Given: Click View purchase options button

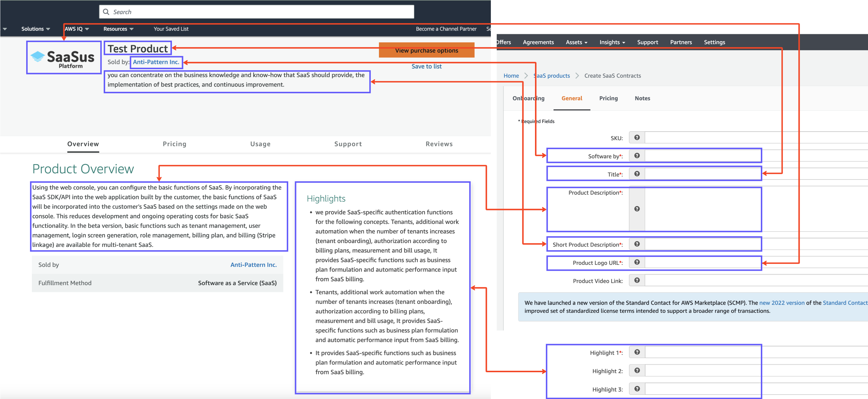Looking at the screenshot, I should (426, 51).
